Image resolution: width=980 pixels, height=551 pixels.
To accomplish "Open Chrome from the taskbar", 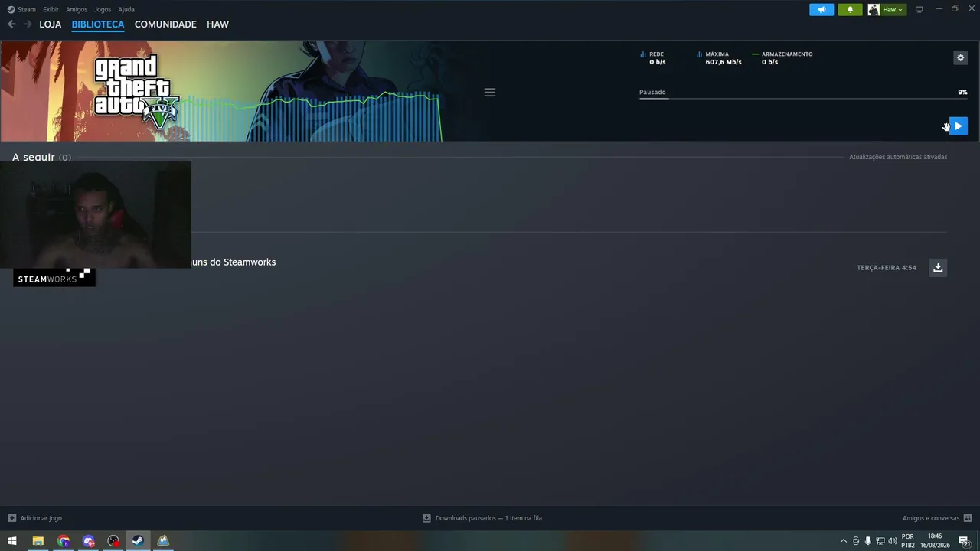I will 63,541.
